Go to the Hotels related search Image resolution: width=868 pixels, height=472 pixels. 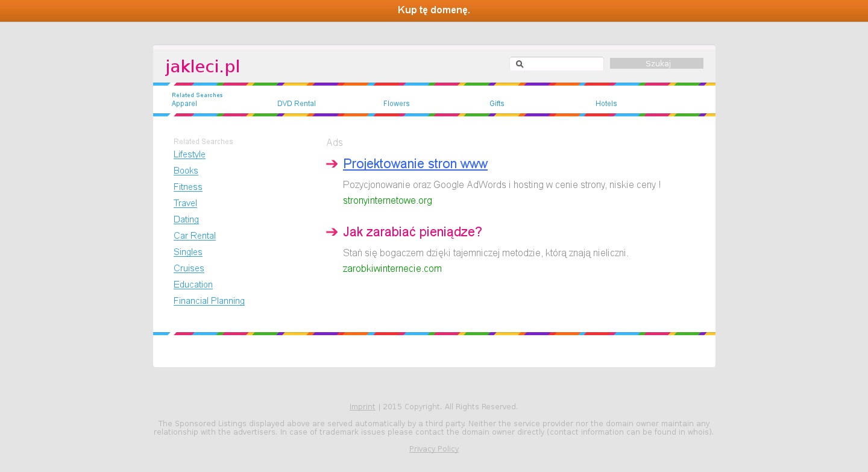606,104
